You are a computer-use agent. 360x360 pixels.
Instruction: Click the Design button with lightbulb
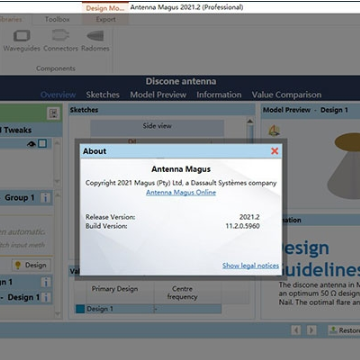(x=31, y=265)
